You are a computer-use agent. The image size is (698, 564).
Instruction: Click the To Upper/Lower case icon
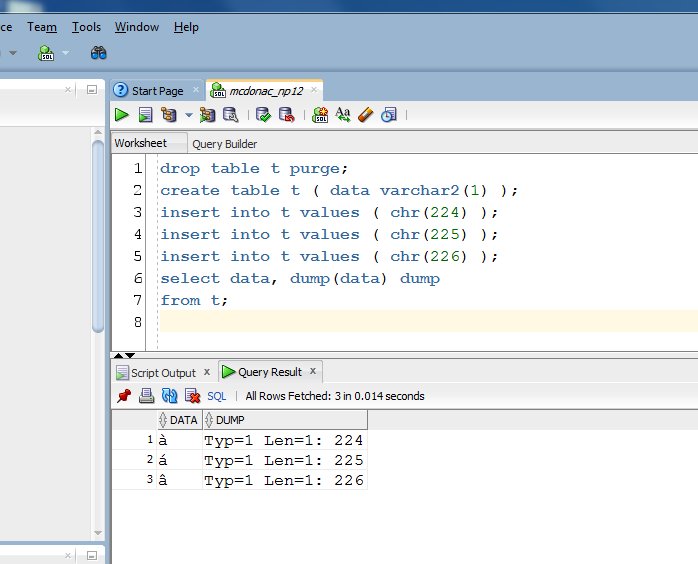coord(343,115)
